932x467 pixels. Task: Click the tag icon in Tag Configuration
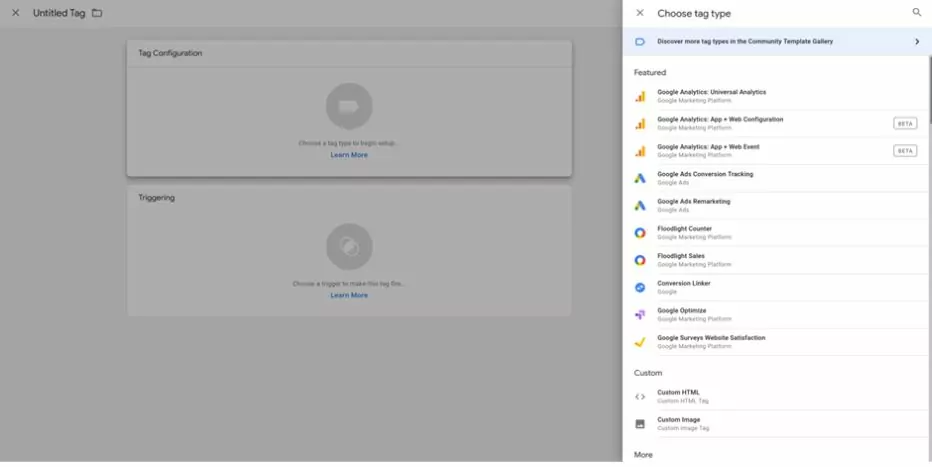click(349, 106)
